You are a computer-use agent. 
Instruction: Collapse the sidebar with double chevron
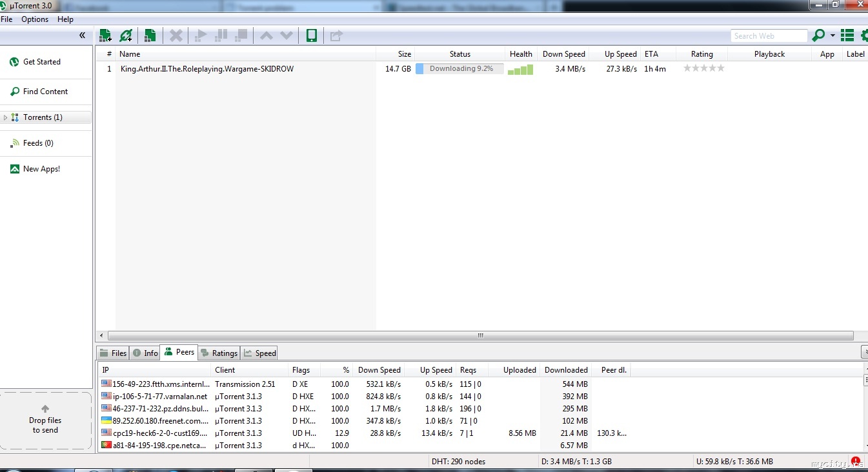tap(83, 35)
